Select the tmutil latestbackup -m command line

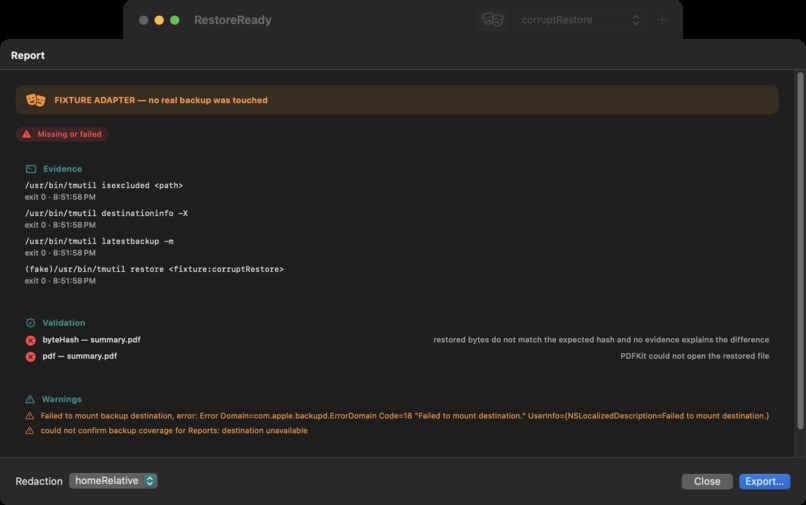point(99,241)
